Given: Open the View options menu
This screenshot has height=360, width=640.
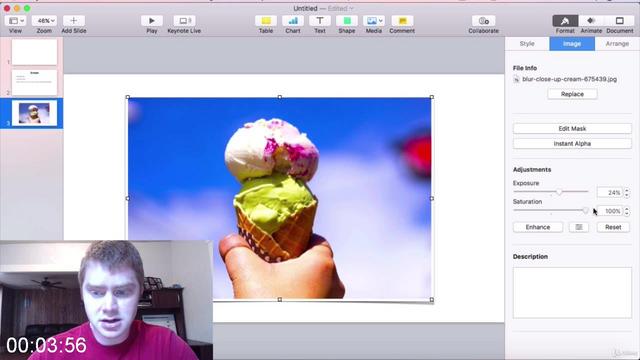Looking at the screenshot, I should [16, 21].
